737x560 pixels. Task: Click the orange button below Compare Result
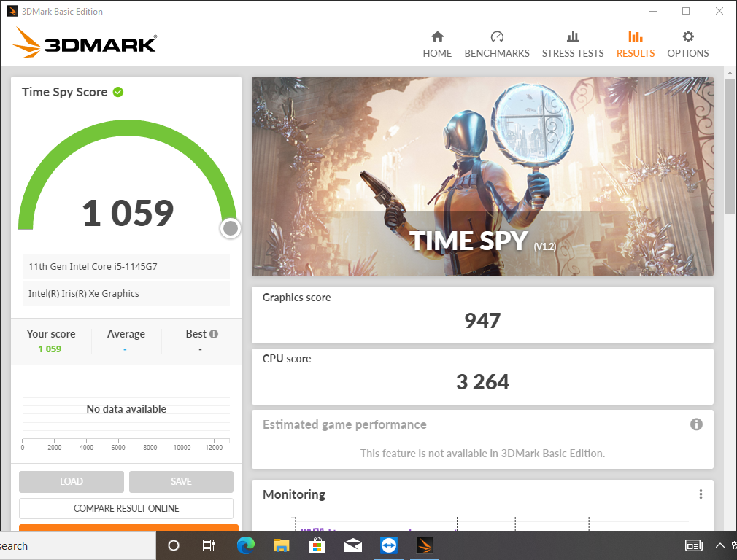tap(128, 528)
